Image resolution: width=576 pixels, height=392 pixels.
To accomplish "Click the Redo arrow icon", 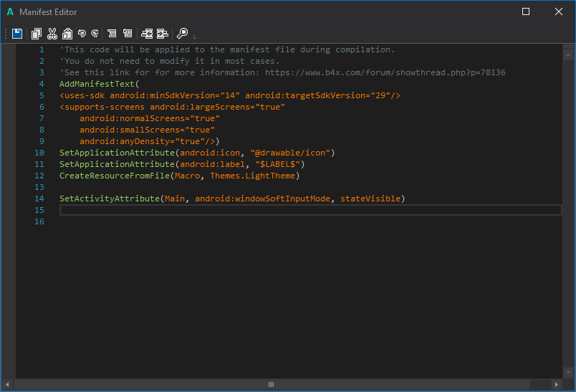I will click(x=95, y=33).
